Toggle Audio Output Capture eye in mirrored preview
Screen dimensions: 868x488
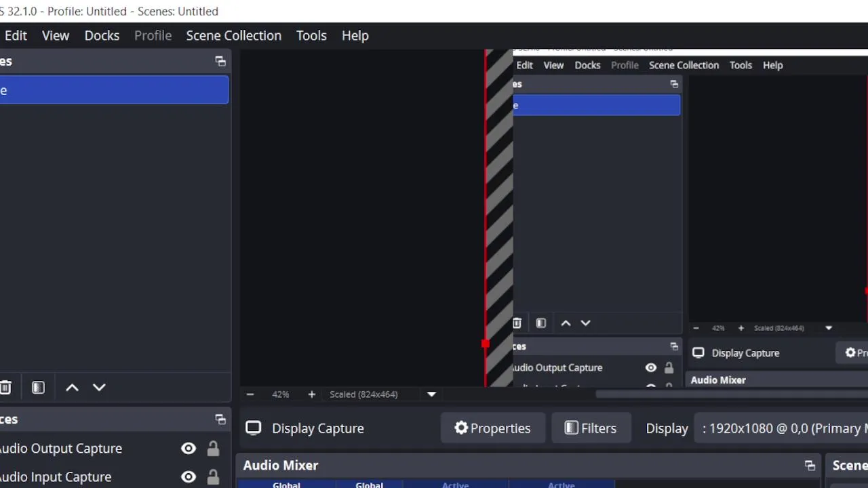[651, 368]
